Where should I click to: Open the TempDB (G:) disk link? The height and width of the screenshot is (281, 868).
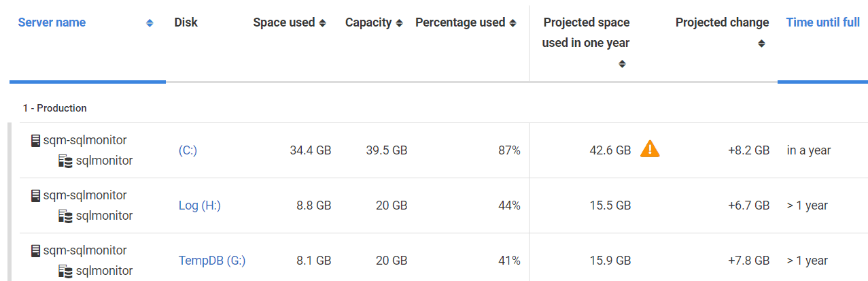(x=212, y=261)
